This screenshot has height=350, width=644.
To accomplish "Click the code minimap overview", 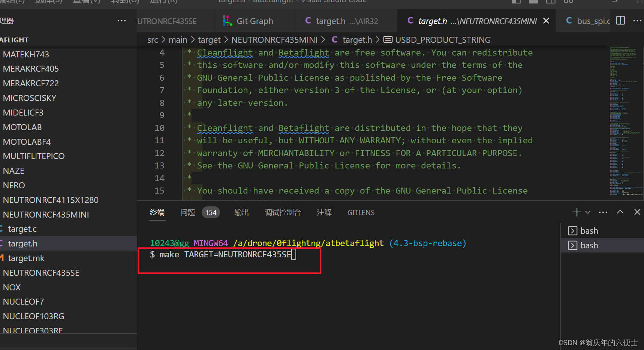I will [625, 121].
